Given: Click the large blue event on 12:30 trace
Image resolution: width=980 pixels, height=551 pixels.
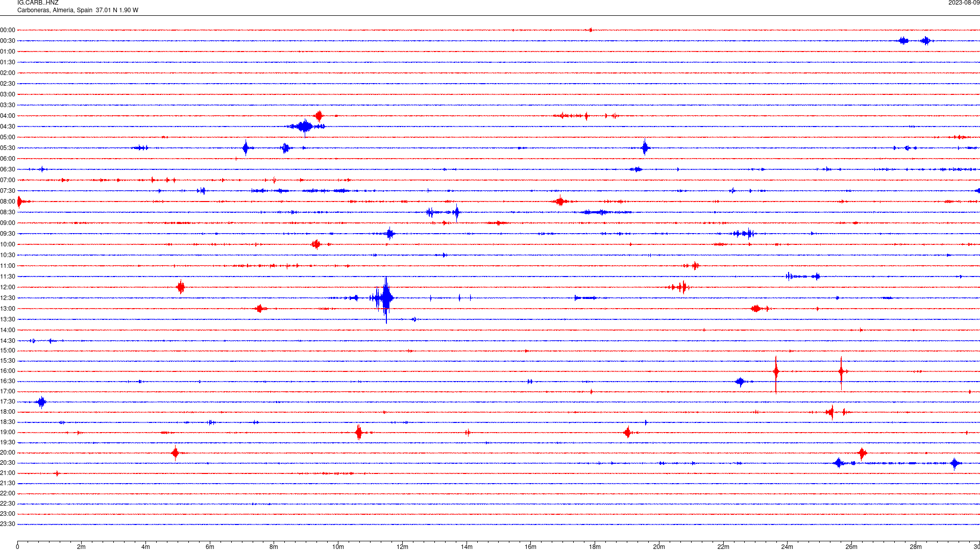Looking at the screenshot, I should [x=385, y=298].
